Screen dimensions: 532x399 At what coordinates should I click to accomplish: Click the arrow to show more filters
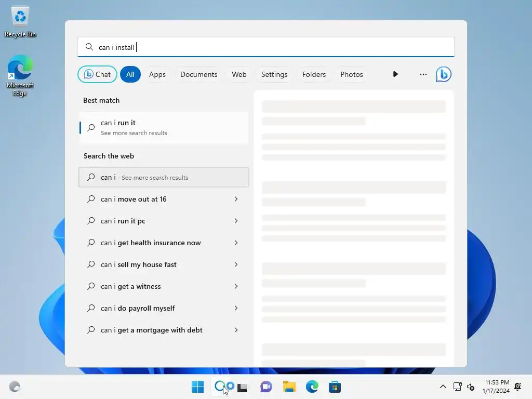[395, 74]
